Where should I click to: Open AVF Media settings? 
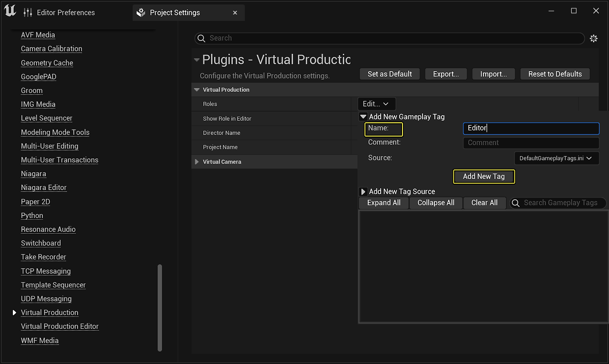click(38, 35)
